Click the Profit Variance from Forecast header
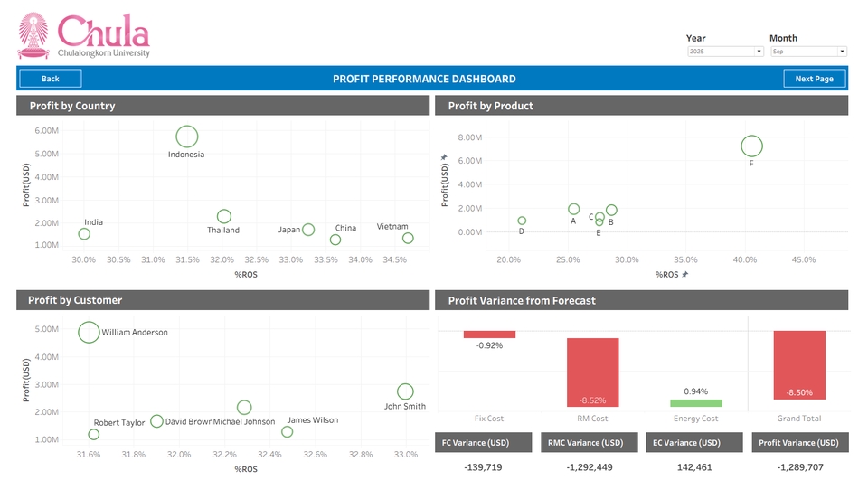The image size is (868, 490). pos(641,300)
